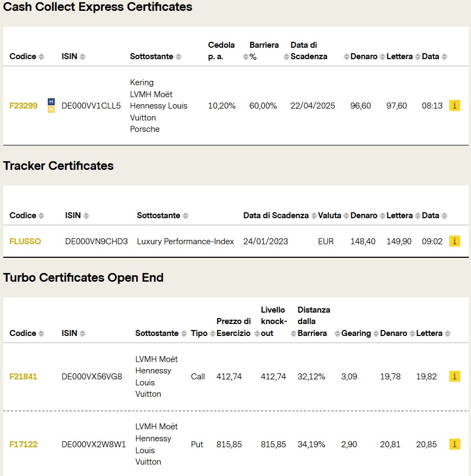471x476 pixels.
Task: Open info icon for turbo F17122
Action: click(454, 444)
